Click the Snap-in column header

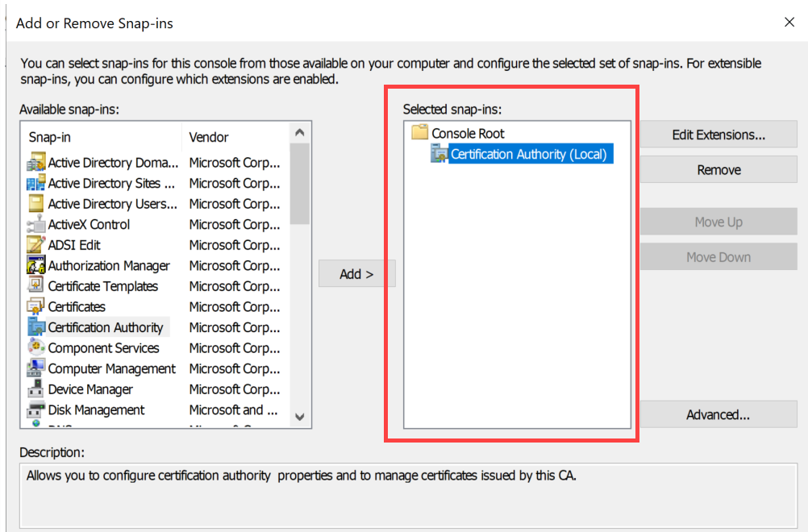coord(51,137)
